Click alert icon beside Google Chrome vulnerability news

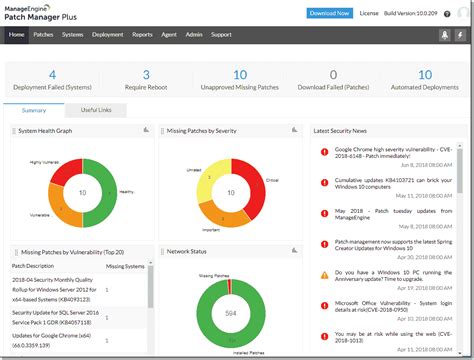pos(324,152)
